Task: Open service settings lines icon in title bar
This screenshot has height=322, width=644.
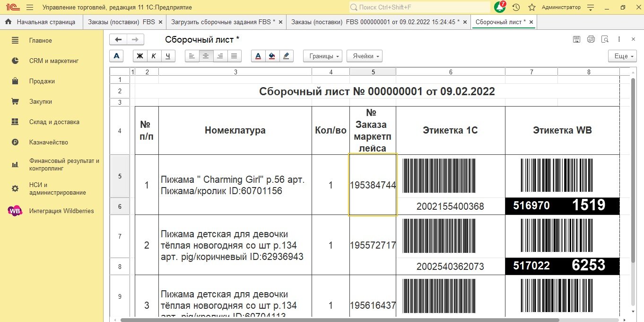Action: coord(590,8)
